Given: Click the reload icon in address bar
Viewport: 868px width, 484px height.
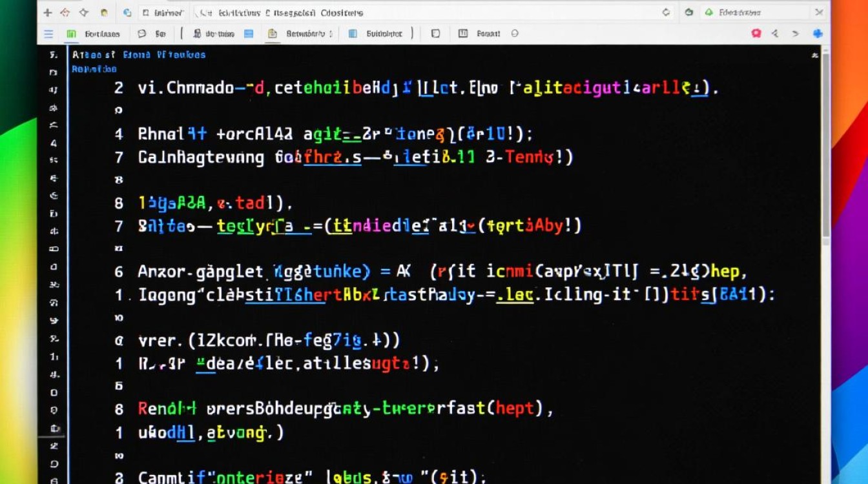Looking at the screenshot, I should pos(666,12).
